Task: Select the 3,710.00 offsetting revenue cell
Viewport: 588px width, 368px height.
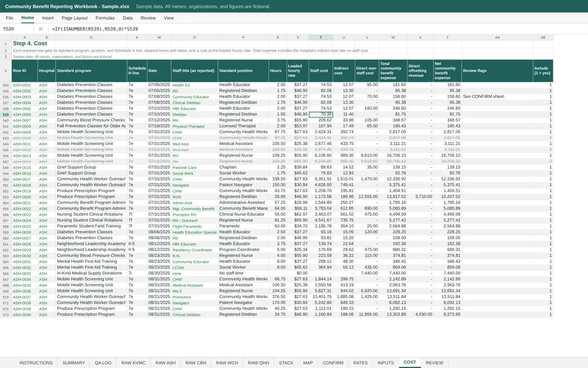Action: coord(420,197)
